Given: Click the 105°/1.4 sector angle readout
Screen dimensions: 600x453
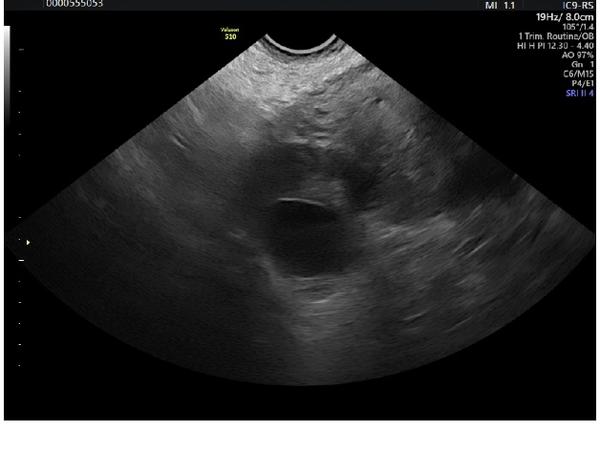Looking at the screenshot, I should (577, 27).
